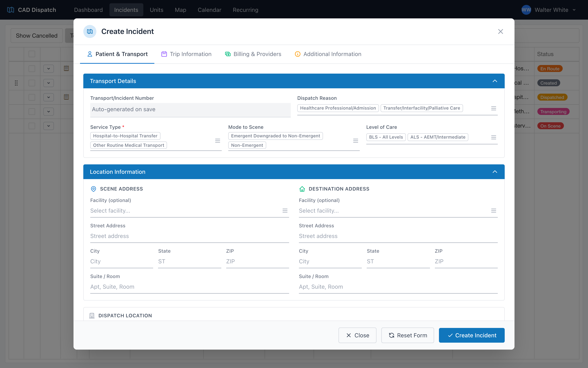
Task: Check the Created row checkbox
Action: click(x=32, y=83)
